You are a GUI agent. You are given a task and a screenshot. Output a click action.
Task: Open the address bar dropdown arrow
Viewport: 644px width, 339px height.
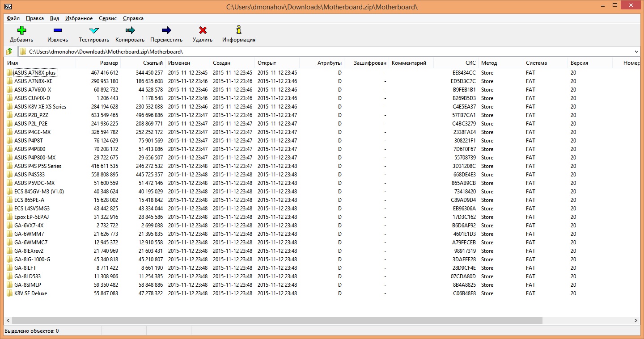coord(636,52)
